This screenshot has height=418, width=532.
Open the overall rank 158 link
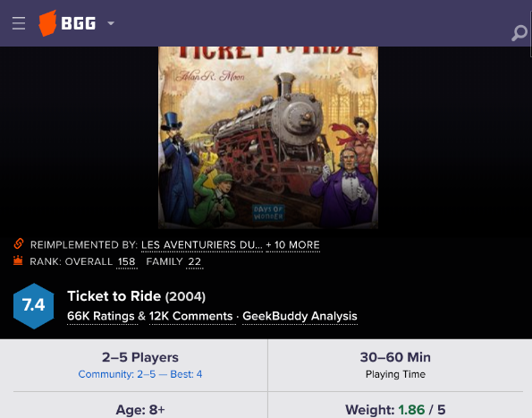127,261
